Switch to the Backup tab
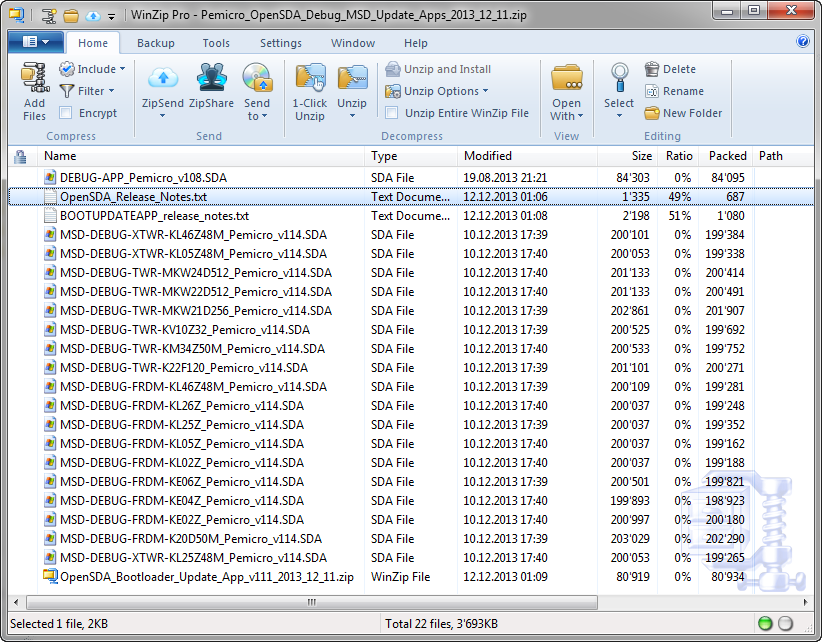Viewport: 822px width, 642px height. tap(155, 43)
